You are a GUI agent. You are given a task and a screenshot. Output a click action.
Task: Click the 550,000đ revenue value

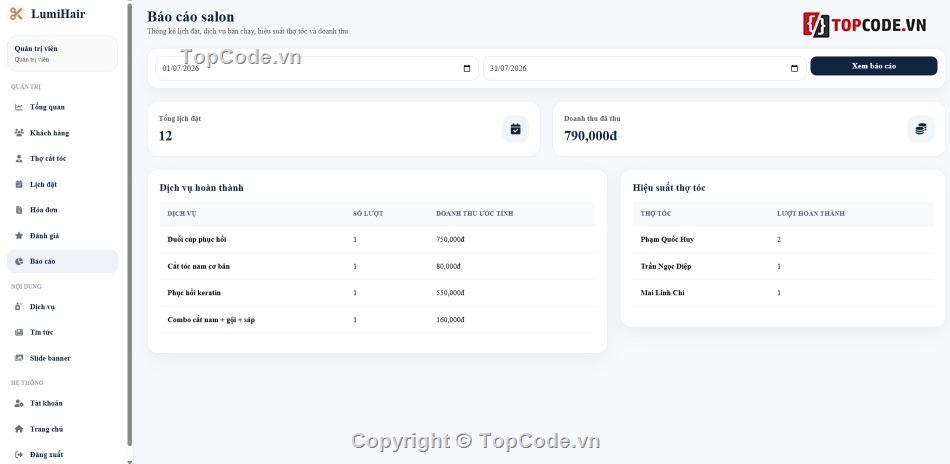(450, 293)
